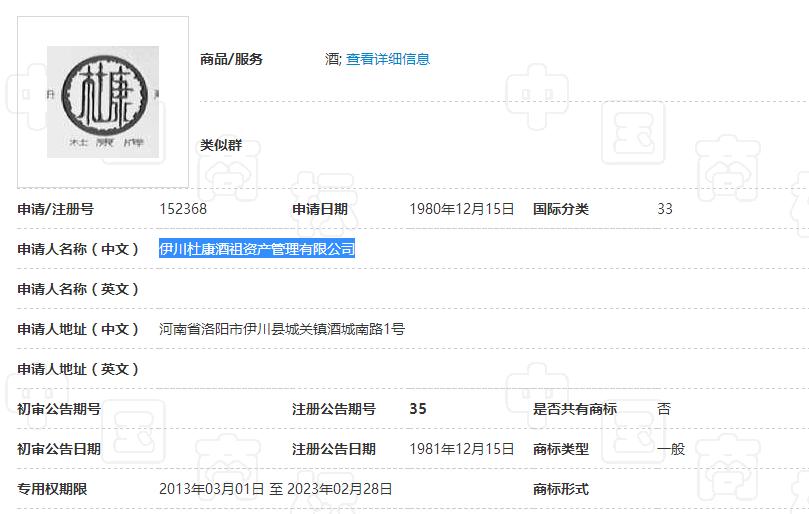This screenshot has width=809, height=514.
Task: Click the 专用权期限 label
Action: pos(52,489)
